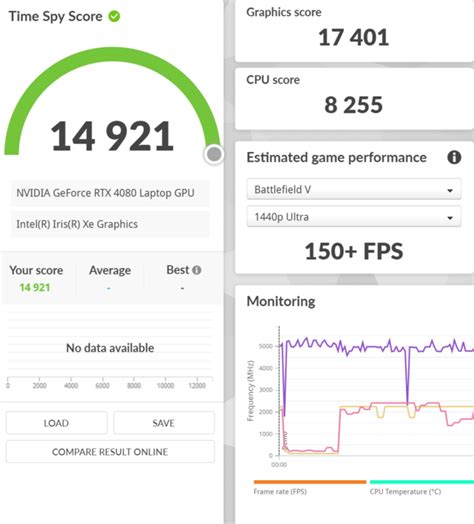This screenshot has width=474, height=524.
Task: Click the CPU score value 8 255
Action: point(353,105)
